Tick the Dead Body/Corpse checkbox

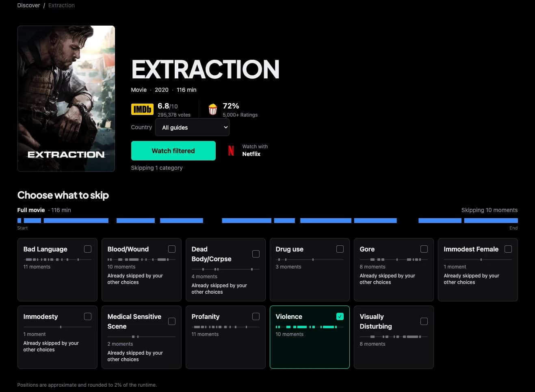pyautogui.click(x=256, y=254)
